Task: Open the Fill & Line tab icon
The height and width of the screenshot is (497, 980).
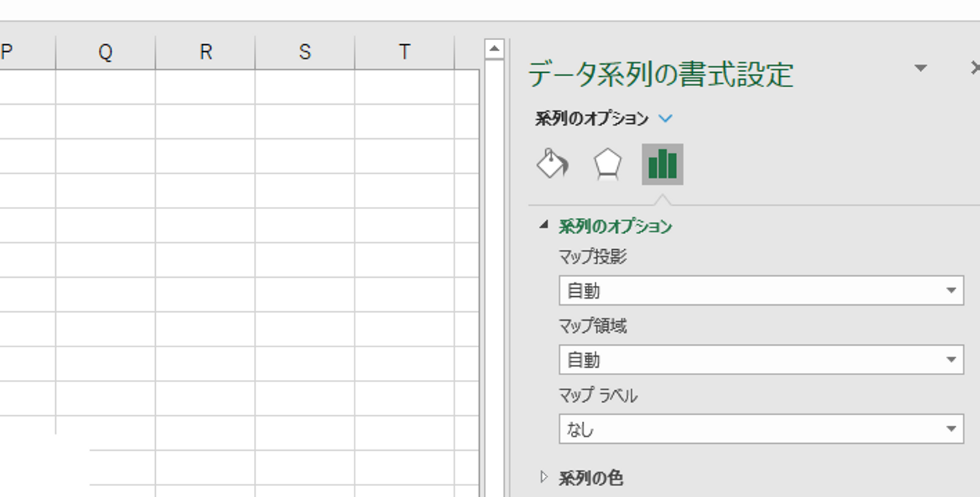Action: pyautogui.click(x=552, y=164)
